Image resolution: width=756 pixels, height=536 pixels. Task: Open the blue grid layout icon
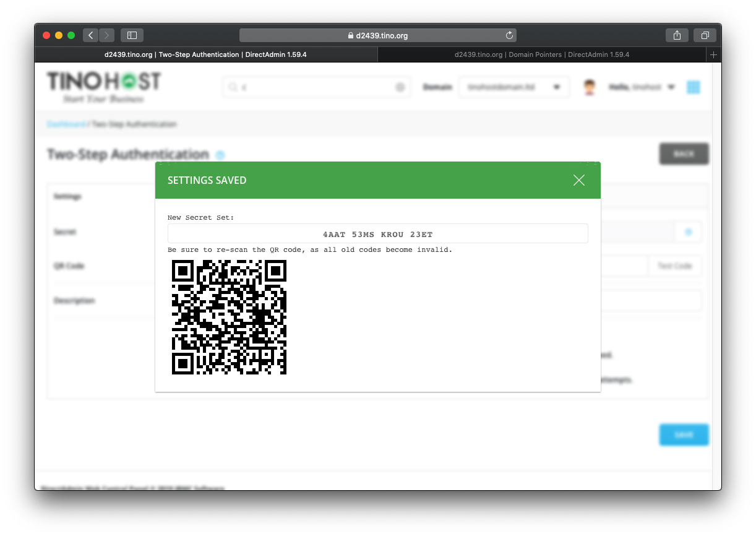tap(694, 87)
